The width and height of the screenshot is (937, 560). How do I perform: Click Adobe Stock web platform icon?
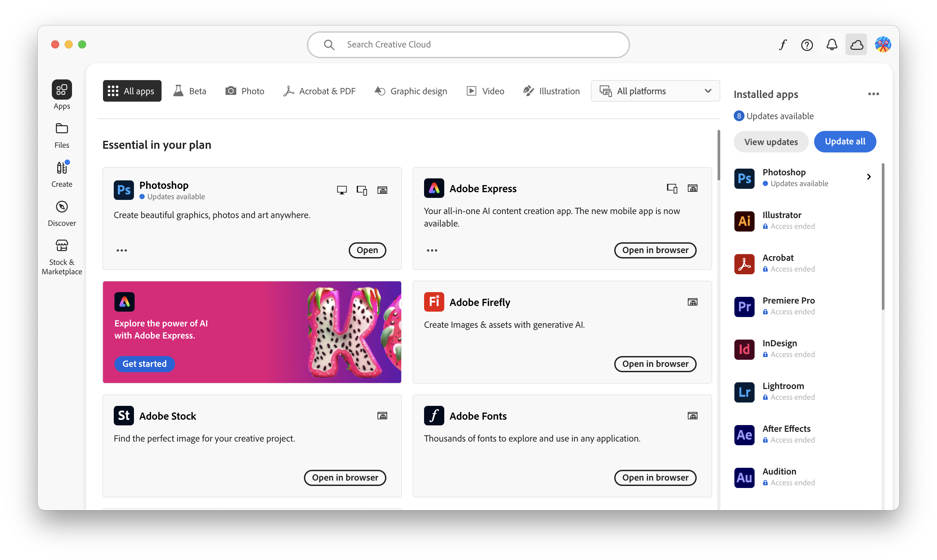[x=382, y=416]
